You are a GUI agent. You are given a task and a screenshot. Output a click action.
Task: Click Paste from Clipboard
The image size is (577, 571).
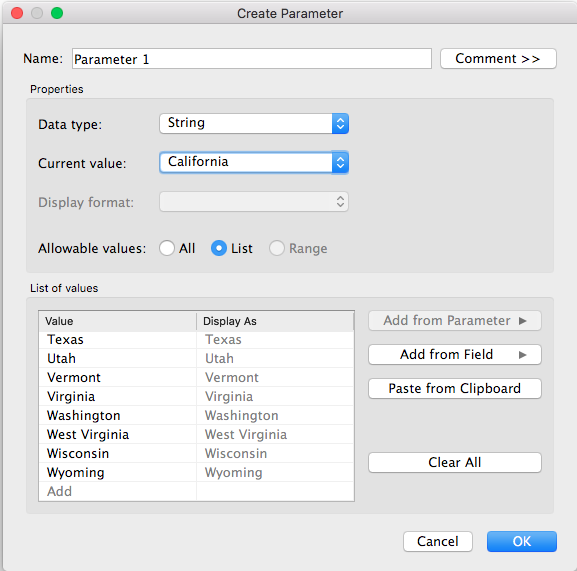454,389
